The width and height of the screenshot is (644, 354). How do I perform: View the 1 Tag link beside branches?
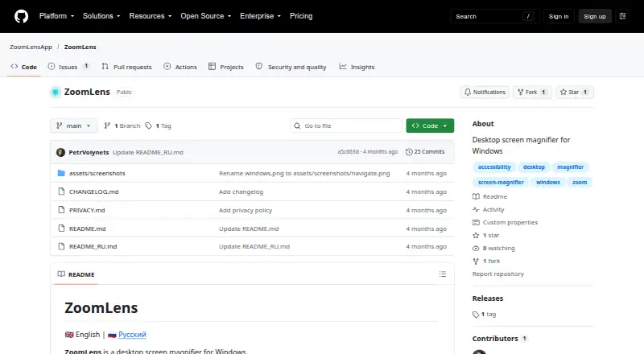tap(158, 126)
